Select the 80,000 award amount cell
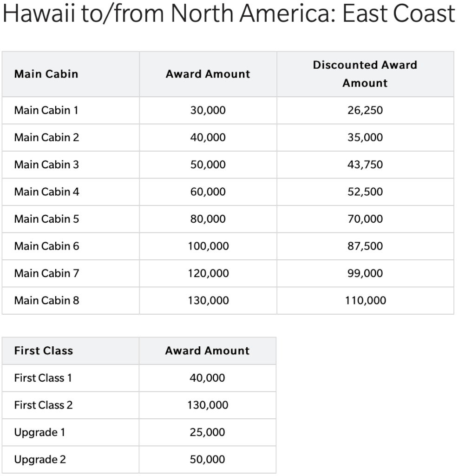 tap(208, 219)
